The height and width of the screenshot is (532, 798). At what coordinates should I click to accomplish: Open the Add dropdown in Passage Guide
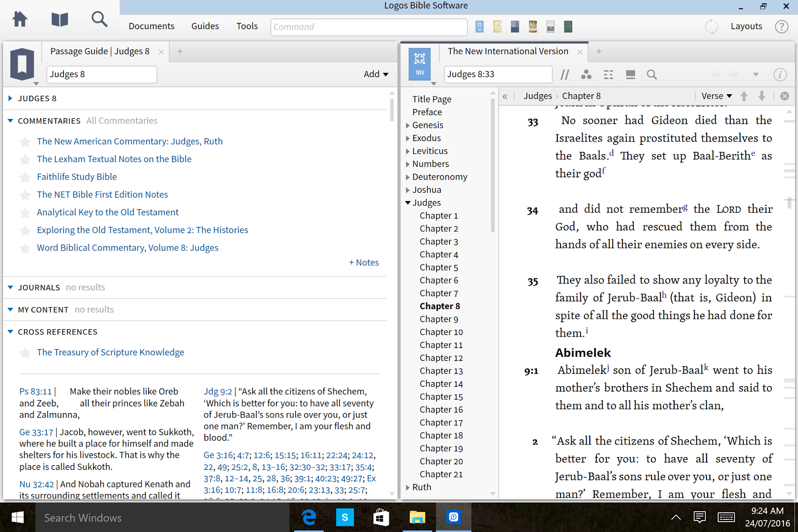pos(376,74)
